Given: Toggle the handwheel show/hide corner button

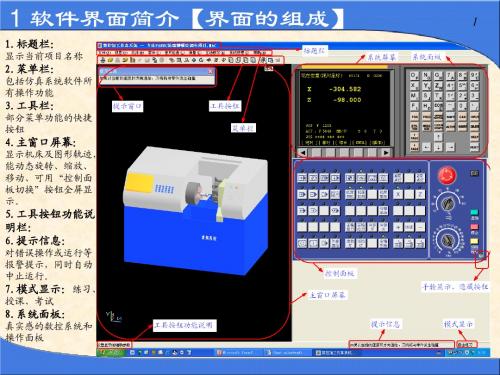Looking at the screenshot, I should click(x=482, y=256).
